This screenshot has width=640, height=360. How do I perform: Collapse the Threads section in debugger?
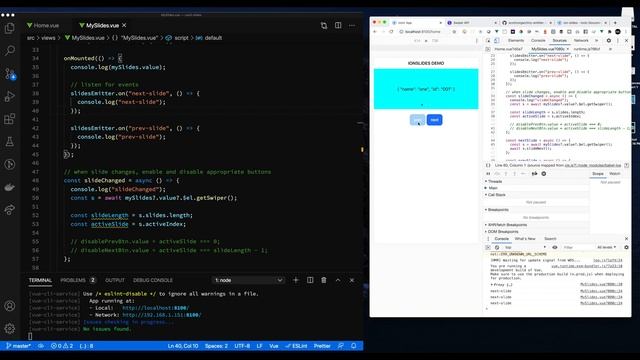[x=495, y=181]
